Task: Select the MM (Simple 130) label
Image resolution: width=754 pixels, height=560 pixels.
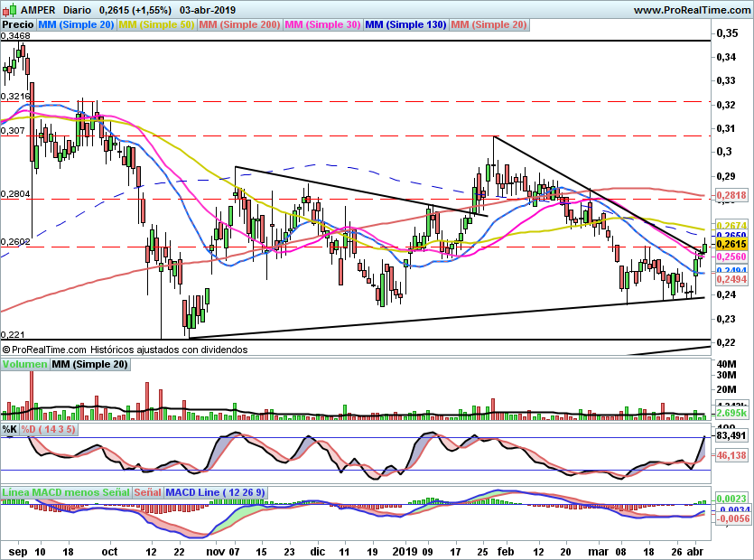Action: click(405, 24)
